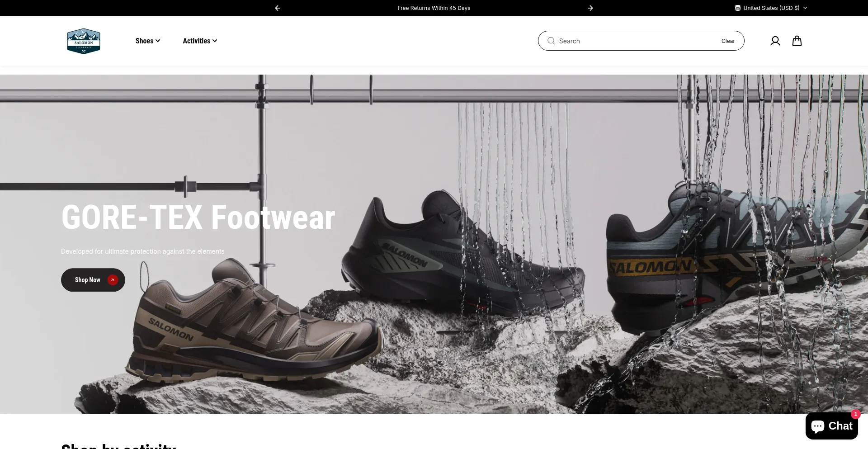Open the shopping cart icon

pos(797,41)
